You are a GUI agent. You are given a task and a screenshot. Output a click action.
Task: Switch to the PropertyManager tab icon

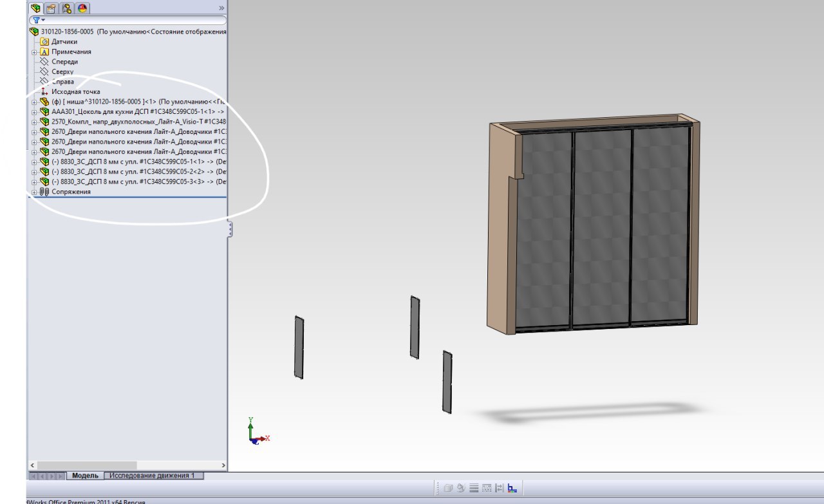pyautogui.click(x=51, y=8)
